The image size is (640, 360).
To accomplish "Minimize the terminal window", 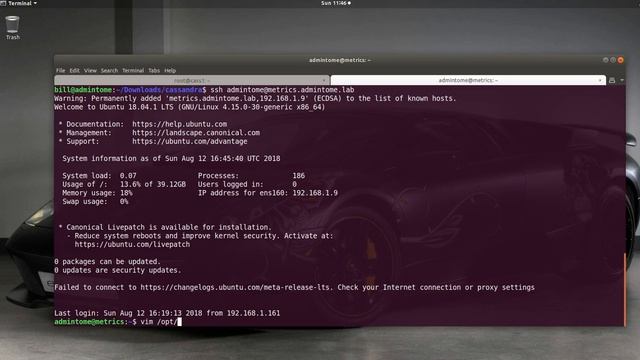I will point(605,60).
